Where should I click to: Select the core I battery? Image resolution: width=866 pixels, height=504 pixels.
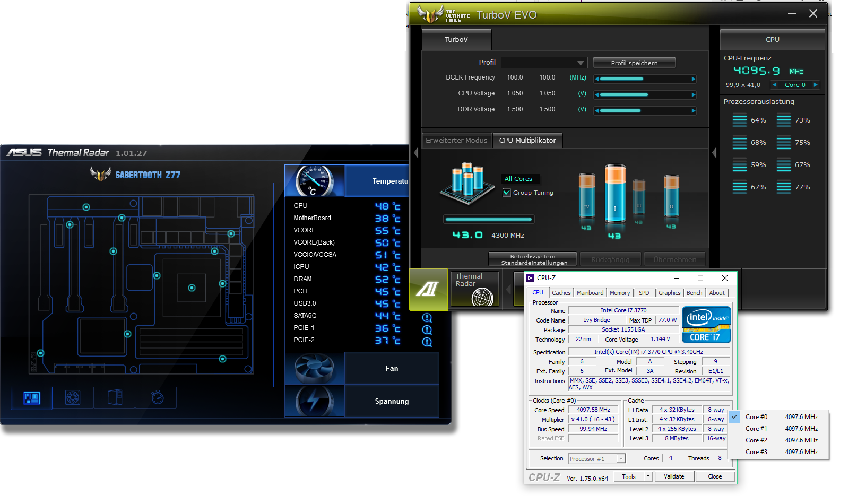pyautogui.click(x=615, y=194)
